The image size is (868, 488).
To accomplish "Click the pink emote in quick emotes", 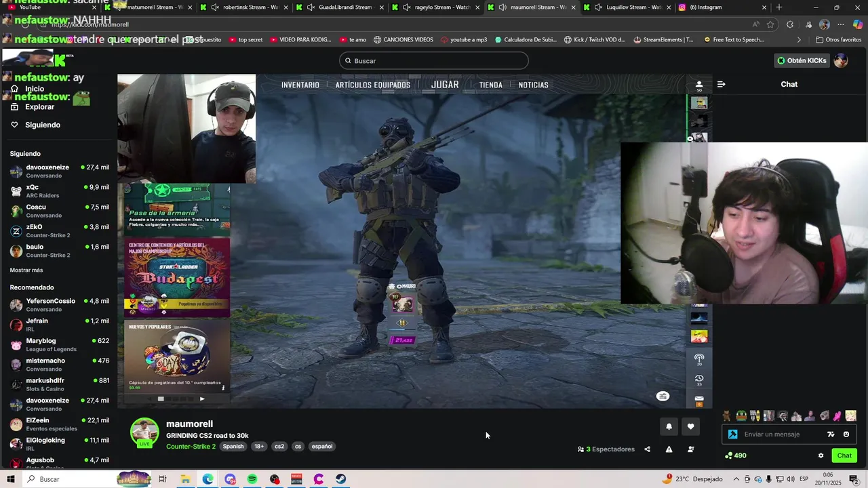I will pos(837,416).
